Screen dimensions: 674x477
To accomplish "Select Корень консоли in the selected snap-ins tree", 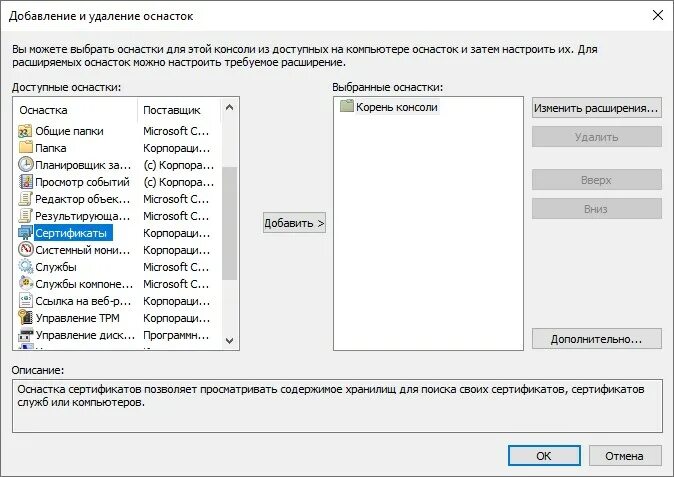I will pos(396,107).
